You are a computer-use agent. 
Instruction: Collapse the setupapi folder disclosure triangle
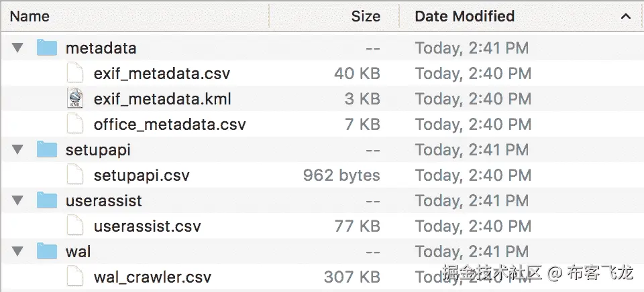(x=18, y=150)
